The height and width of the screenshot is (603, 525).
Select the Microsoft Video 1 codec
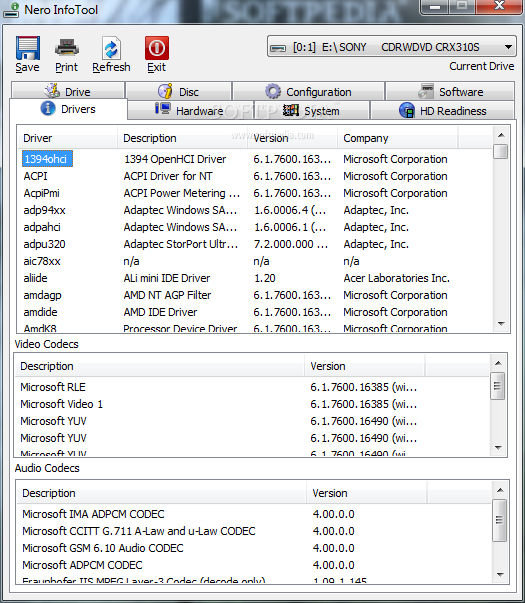[x=62, y=404]
